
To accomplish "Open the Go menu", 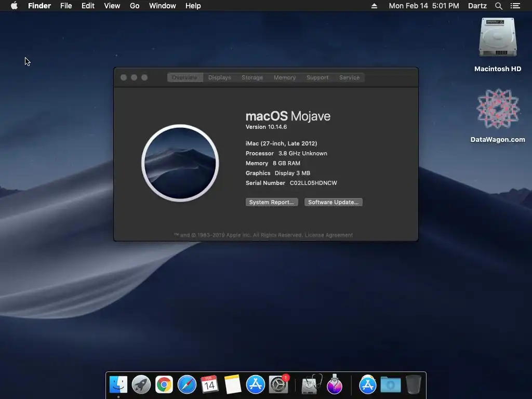I will pos(135,6).
